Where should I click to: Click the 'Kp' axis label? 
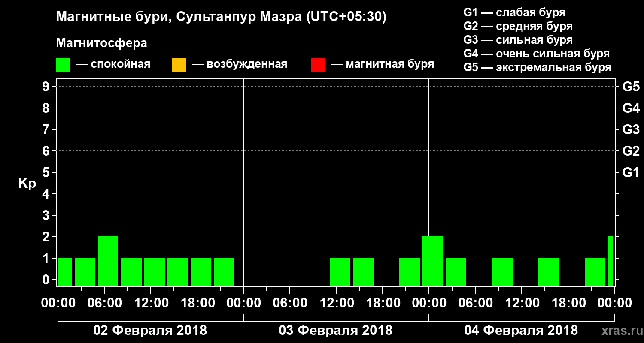coord(27,183)
